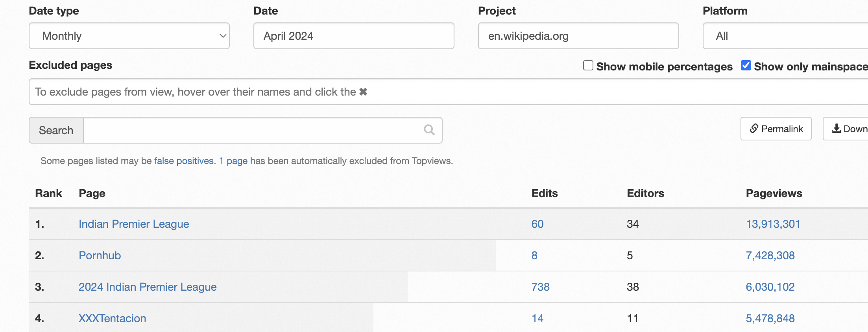
Task: Open the XXXTentacion page link
Action: 112,318
